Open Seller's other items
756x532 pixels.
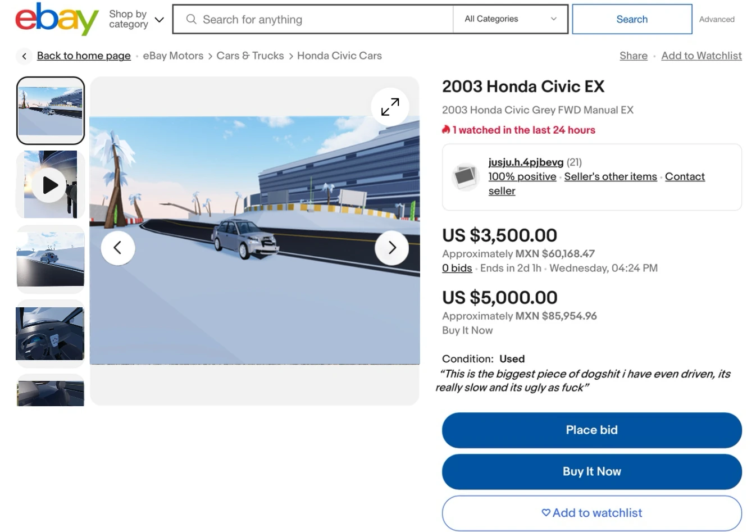(611, 176)
